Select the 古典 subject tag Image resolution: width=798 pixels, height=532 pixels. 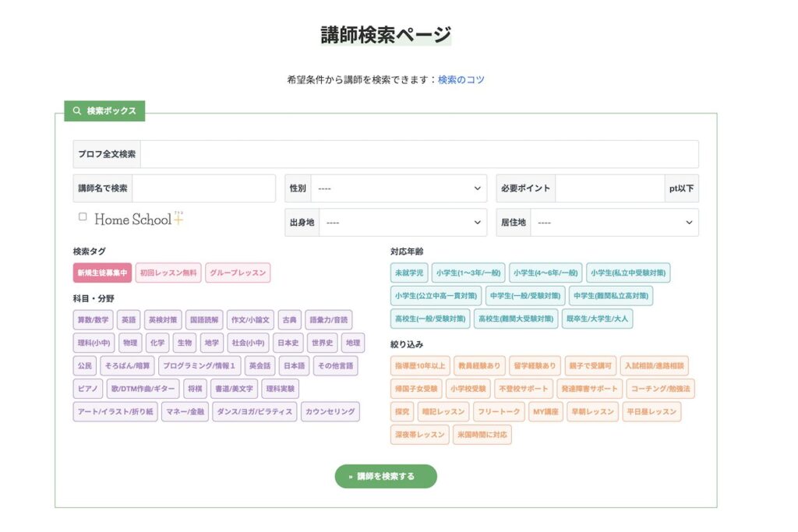(x=290, y=320)
